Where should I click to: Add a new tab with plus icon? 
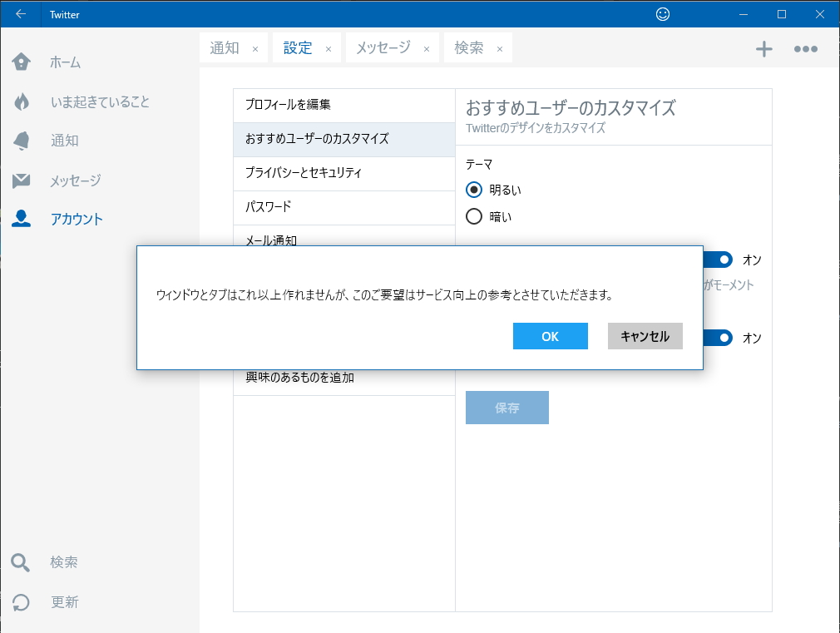[764, 49]
